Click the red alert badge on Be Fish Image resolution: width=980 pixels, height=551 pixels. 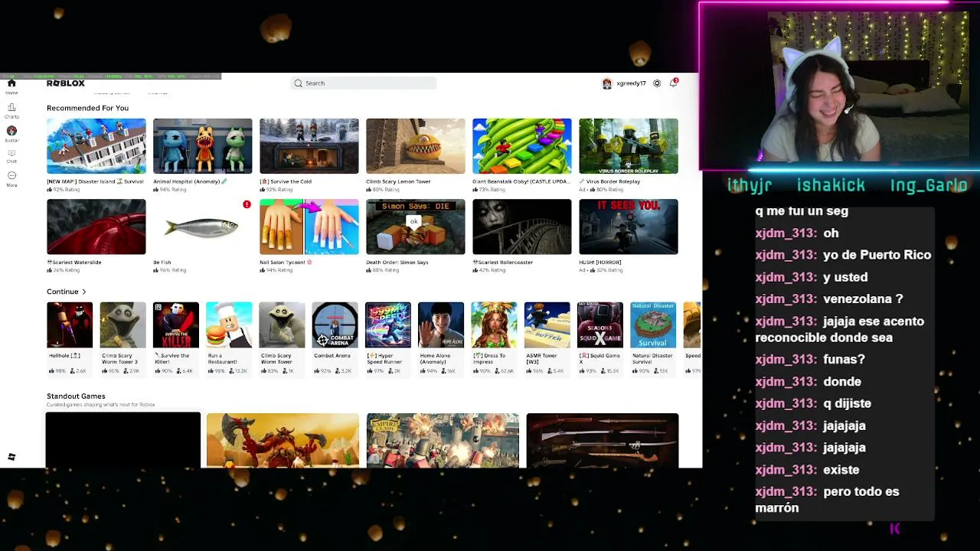pos(247,204)
